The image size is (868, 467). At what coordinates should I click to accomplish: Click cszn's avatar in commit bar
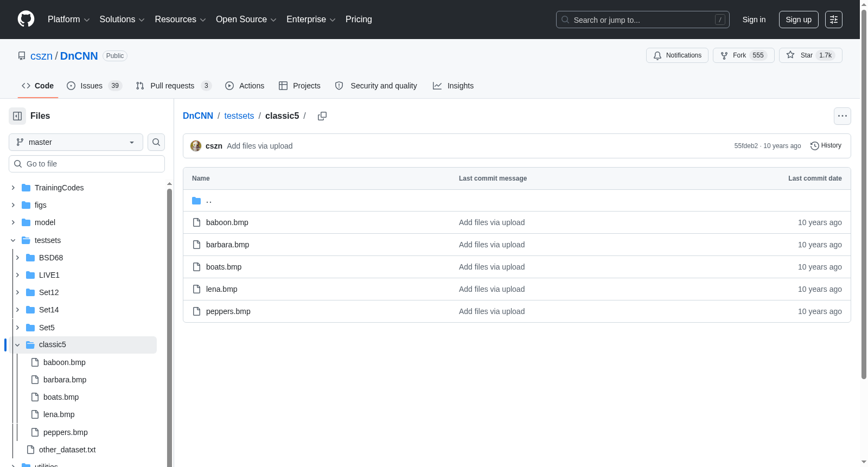pos(196,146)
